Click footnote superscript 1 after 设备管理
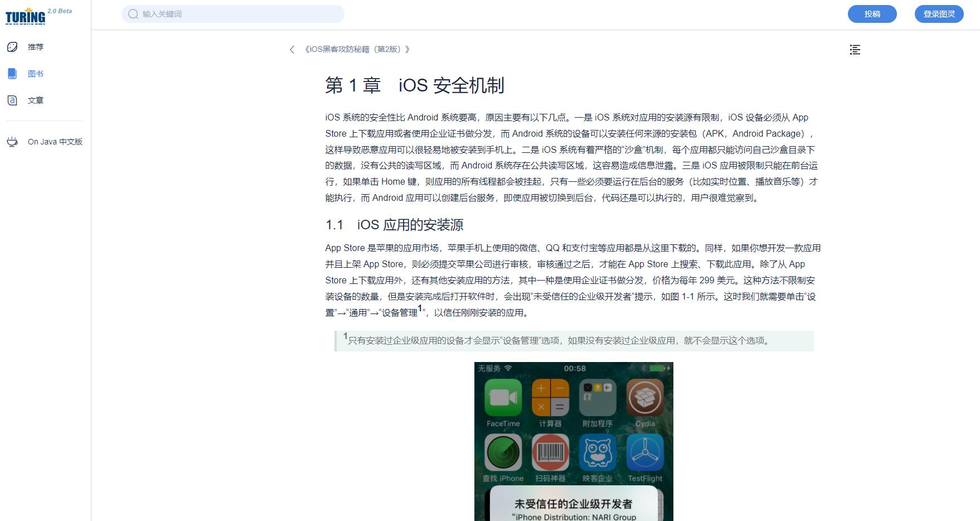Viewport: 980px width, 521px height. (420, 308)
